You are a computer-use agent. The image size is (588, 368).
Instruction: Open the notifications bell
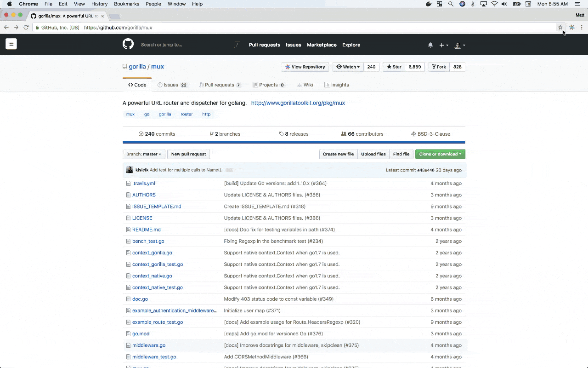pos(430,45)
